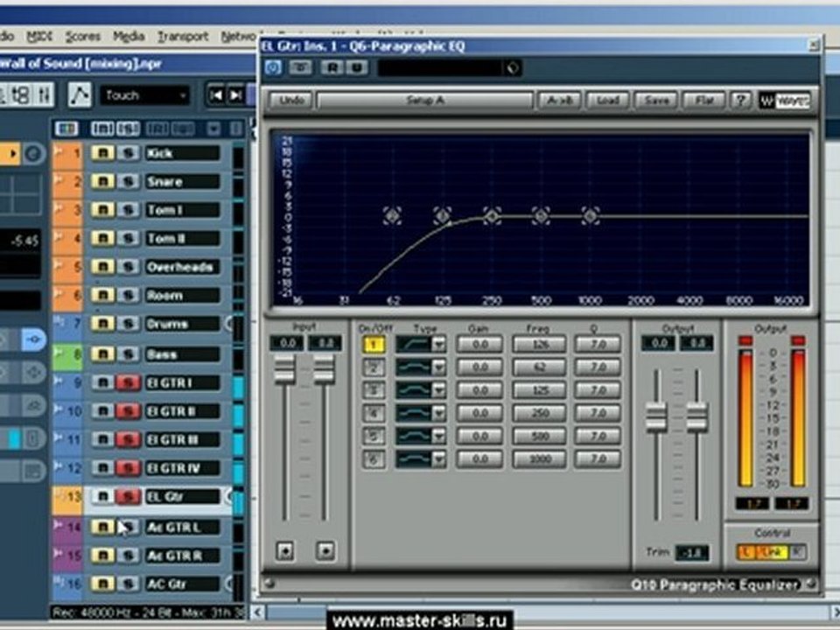840x630 pixels.
Task: Click the Undo button in the EQ
Action: point(290,100)
